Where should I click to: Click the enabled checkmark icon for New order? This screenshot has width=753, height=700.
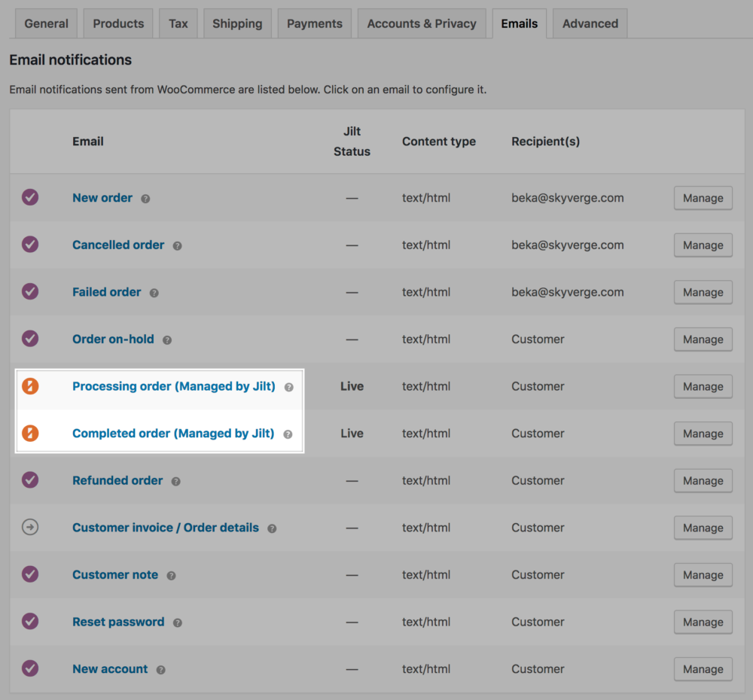point(30,197)
